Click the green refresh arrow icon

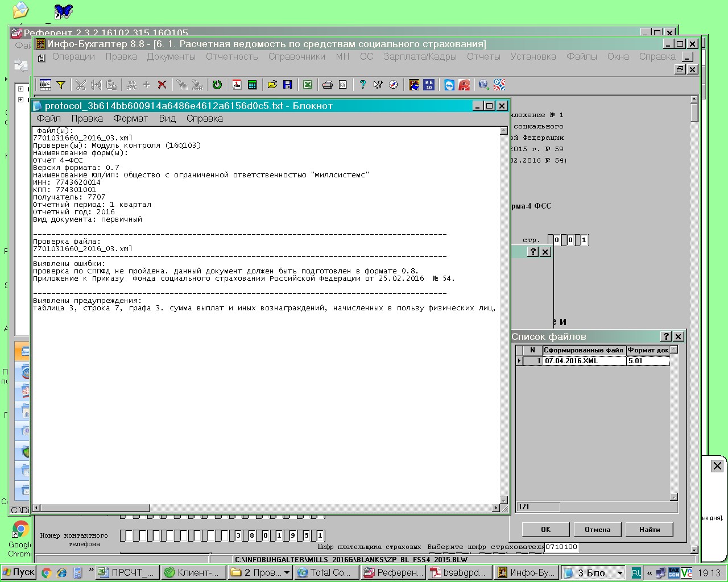[217, 85]
